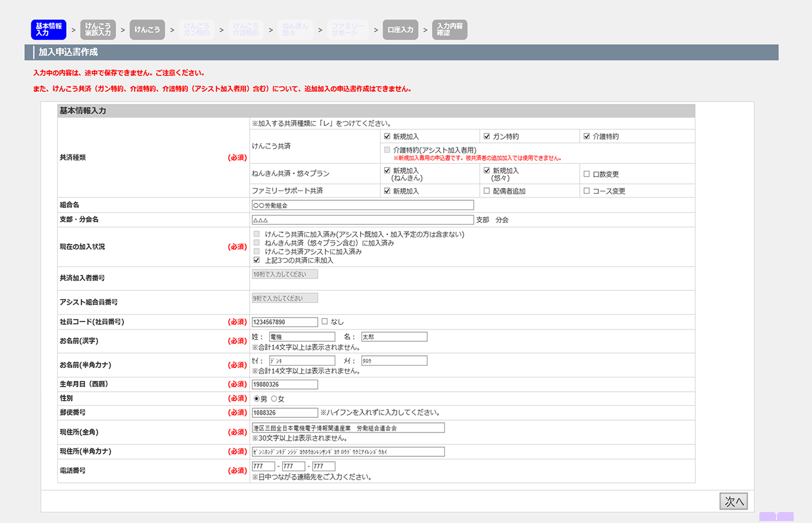Open the 口座入力 step
Screen dimensions: 812x523
(x=400, y=30)
